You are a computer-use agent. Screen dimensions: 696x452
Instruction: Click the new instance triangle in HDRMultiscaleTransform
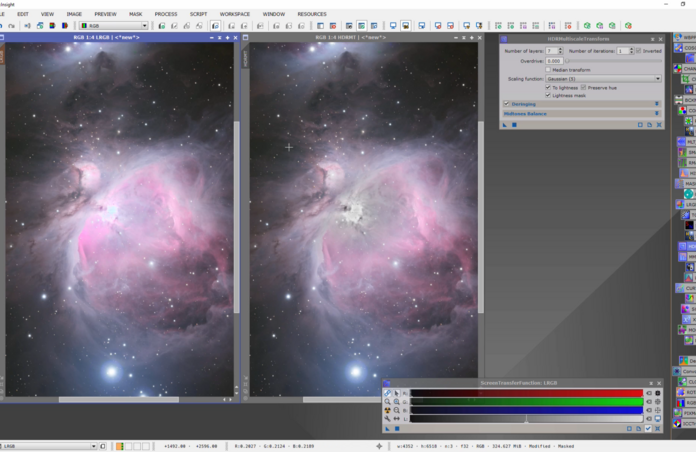(x=505, y=125)
